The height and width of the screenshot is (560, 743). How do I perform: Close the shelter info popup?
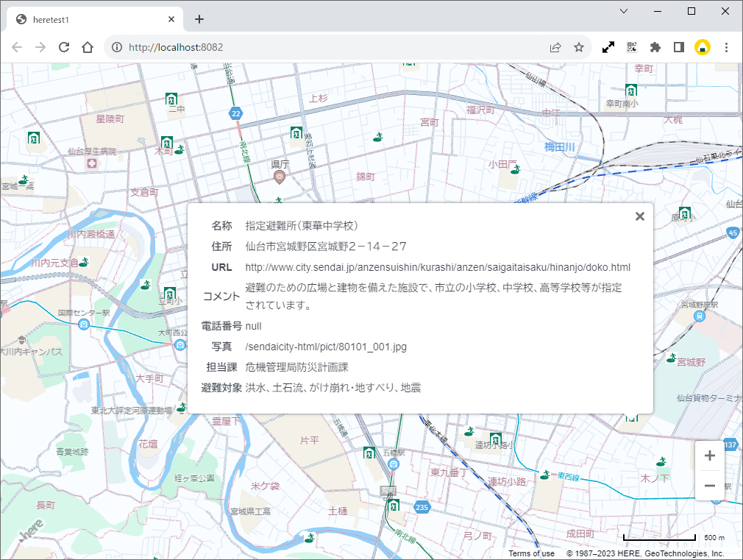[x=639, y=216]
